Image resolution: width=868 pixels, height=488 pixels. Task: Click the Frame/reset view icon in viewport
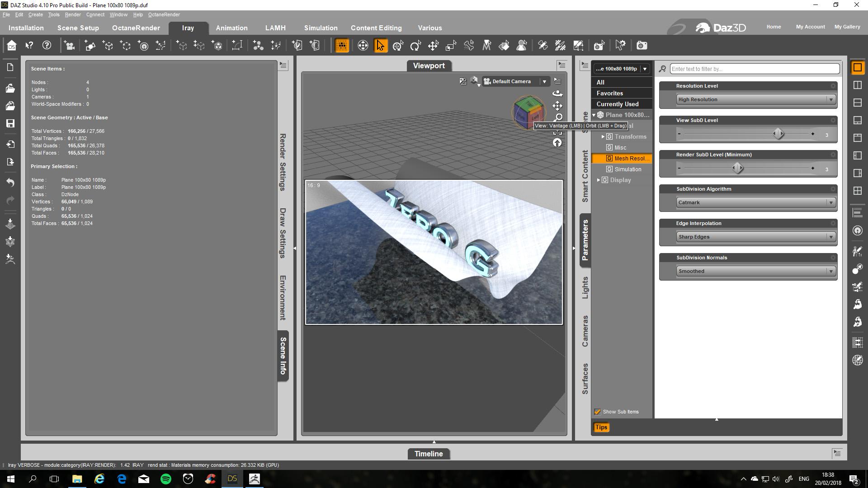[557, 132]
